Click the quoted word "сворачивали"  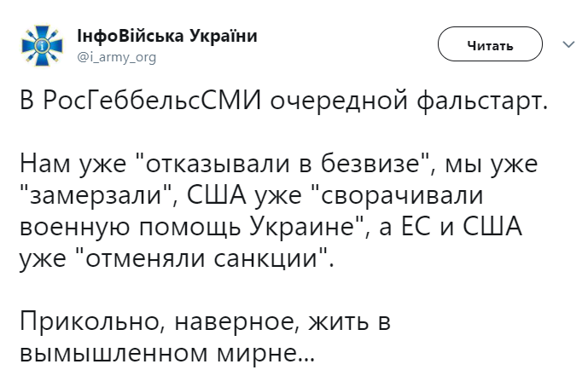point(397,195)
